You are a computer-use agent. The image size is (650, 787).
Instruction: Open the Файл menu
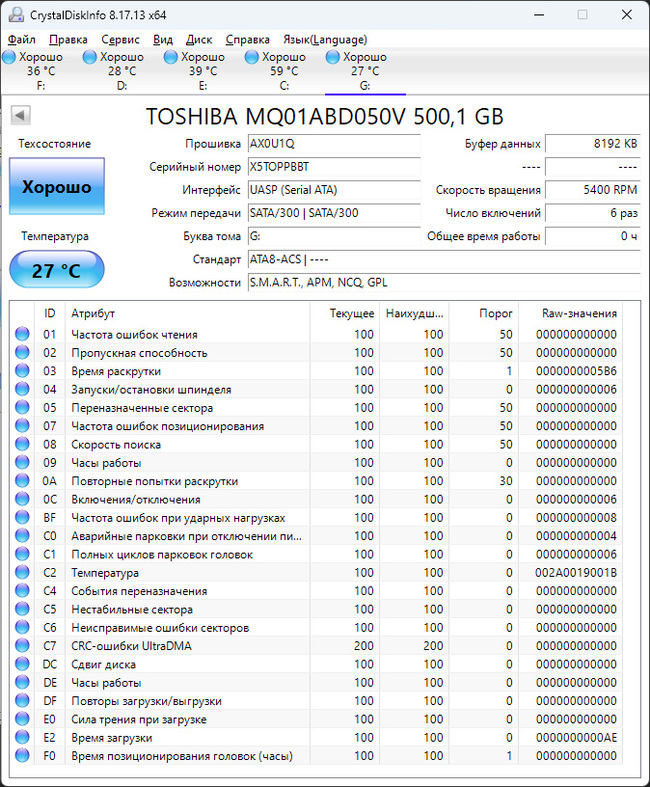[21, 39]
